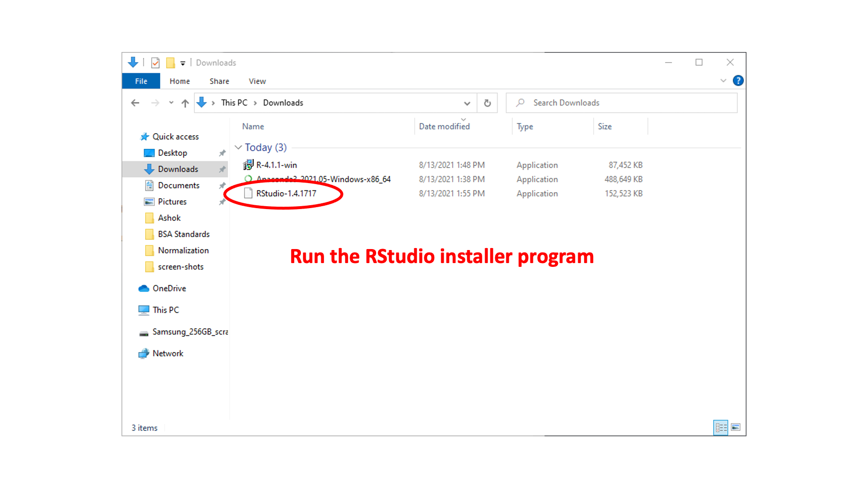This screenshot has width=868, height=488.
Task: Open the Share ribbon tab
Action: [219, 81]
